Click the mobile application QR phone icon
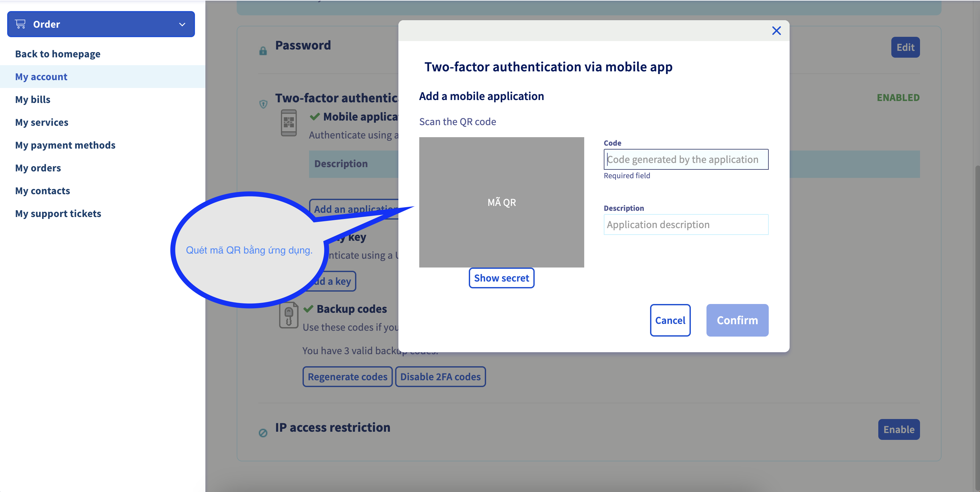980x492 pixels. tap(289, 123)
